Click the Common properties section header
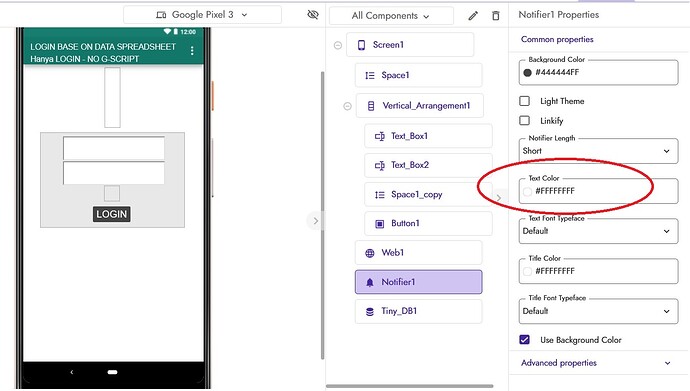This screenshot has width=690, height=391. tap(557, 39)
